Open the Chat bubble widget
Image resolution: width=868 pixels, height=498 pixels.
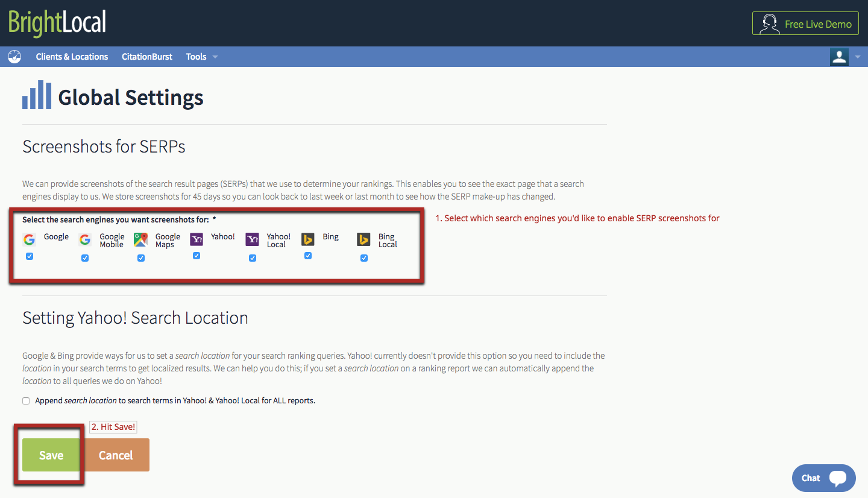click(x=824, y=478)
